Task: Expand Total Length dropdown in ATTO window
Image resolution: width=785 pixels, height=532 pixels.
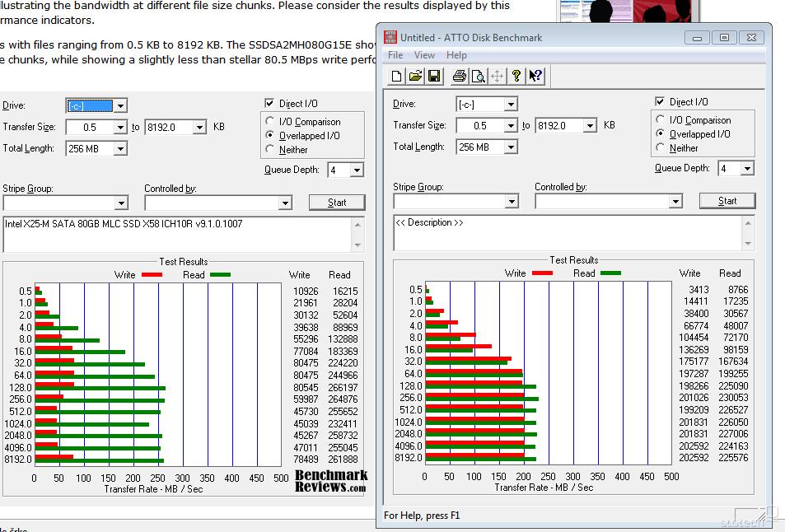Action: coord(511,147)
